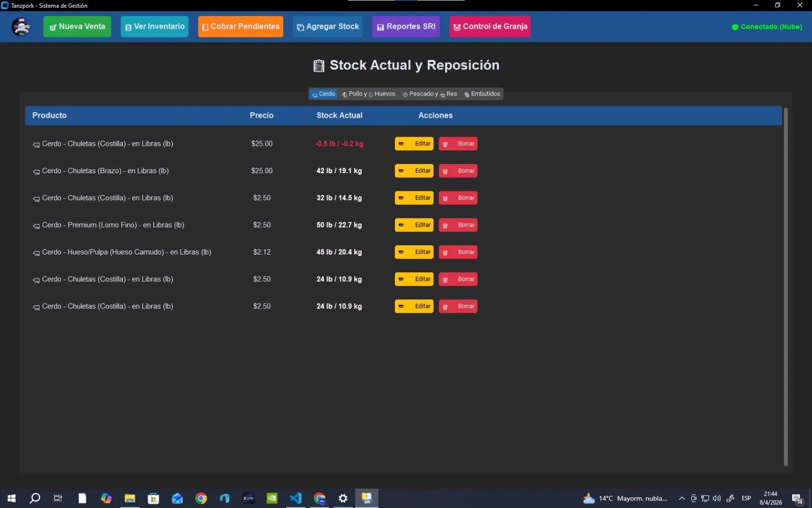Open Cobrar Pendientes section
Image resolution: width=812 pixels, height=508 pixels.
pyautogui.click(x=240, y=26)
